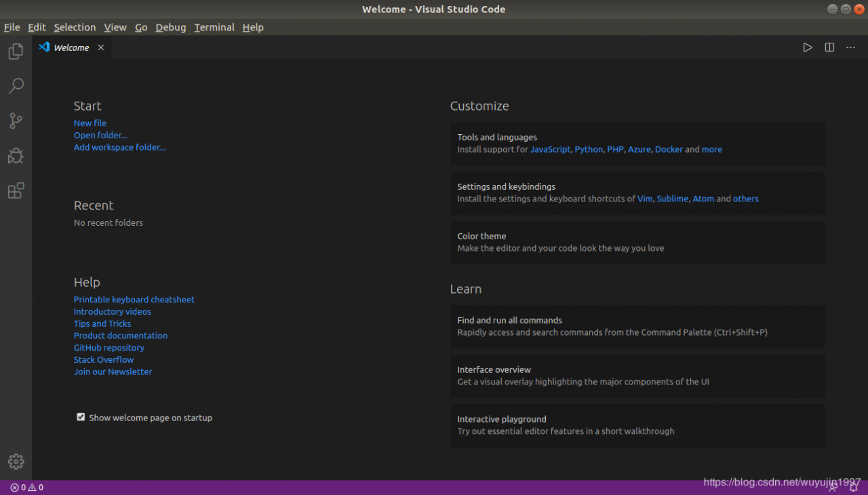Open the Help menu

253,27
